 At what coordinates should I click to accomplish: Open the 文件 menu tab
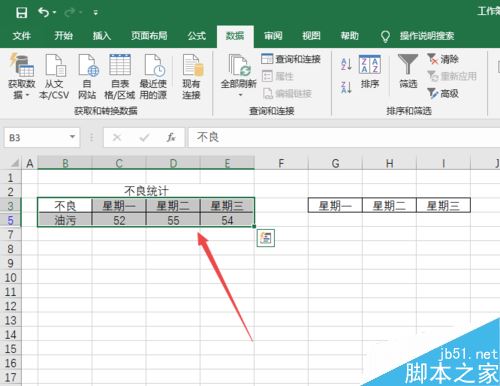click(x=22, y=36)
